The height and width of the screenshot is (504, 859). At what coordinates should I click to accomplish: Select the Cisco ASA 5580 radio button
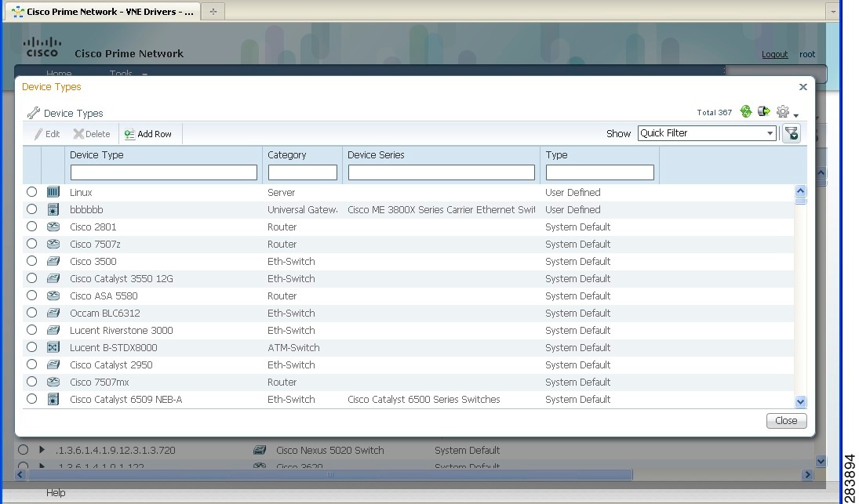(x=32, y=296)
